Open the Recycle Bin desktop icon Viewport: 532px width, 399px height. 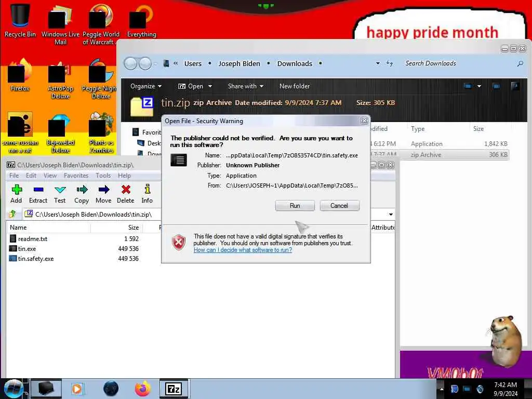[20, 20]
